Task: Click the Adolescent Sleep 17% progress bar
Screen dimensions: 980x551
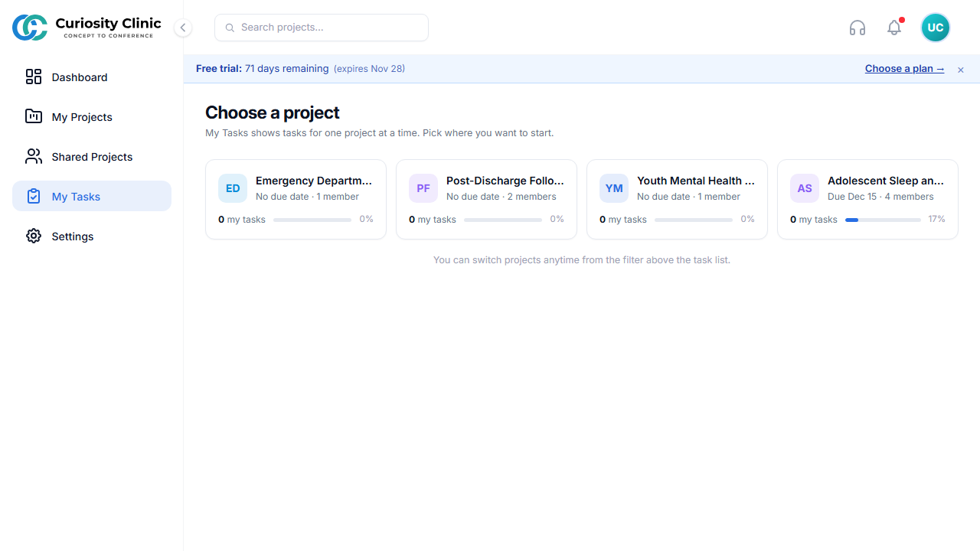Action: click(x=883, y=220)
